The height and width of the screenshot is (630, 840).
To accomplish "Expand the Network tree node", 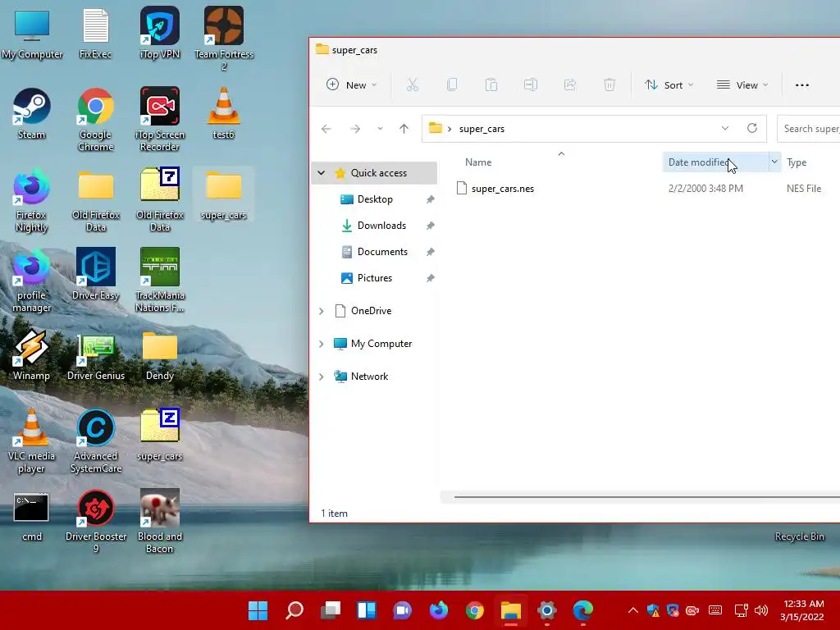I will [x=321, y=376].
